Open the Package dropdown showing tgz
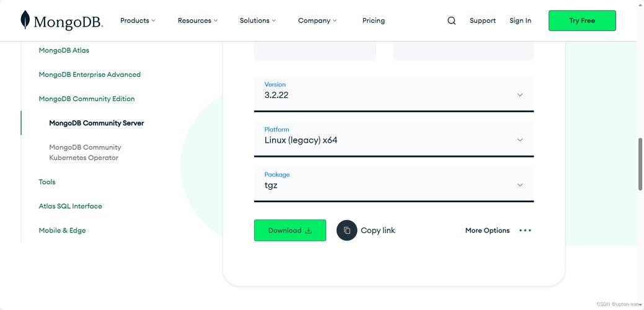This screenshot has height=310, width=644. 394,185
